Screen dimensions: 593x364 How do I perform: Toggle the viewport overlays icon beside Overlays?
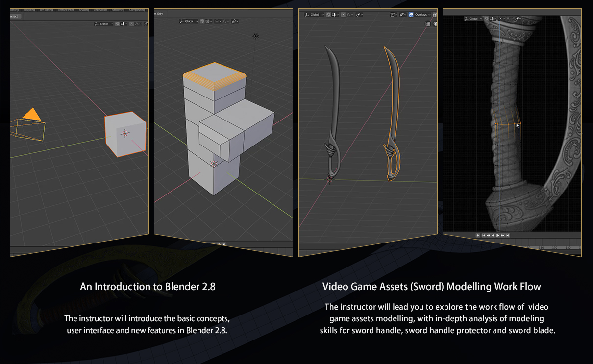411,15
